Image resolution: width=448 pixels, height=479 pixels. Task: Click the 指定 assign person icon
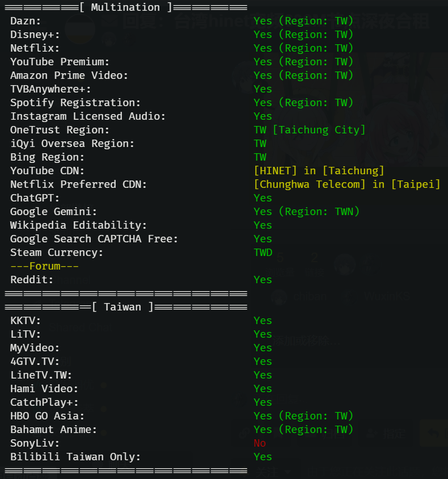pos(373,434)
